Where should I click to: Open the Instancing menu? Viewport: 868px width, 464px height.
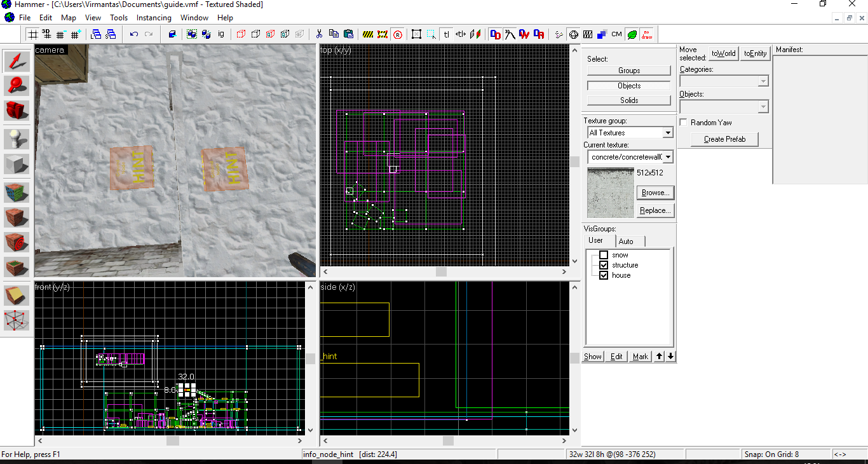tap(154, 18)
